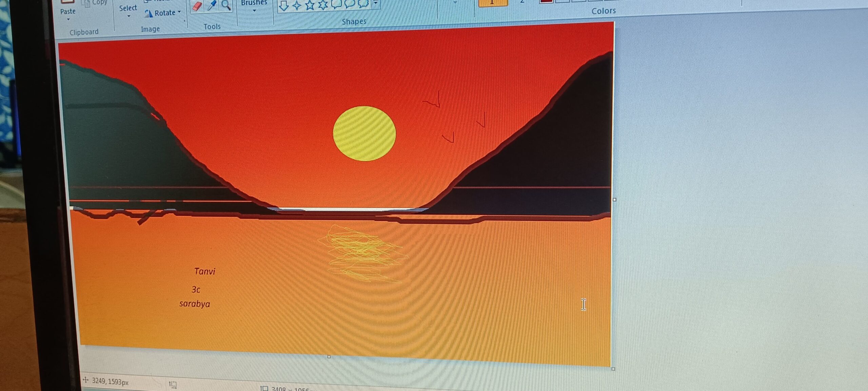Click the 'Clipboard' group label

84,32
